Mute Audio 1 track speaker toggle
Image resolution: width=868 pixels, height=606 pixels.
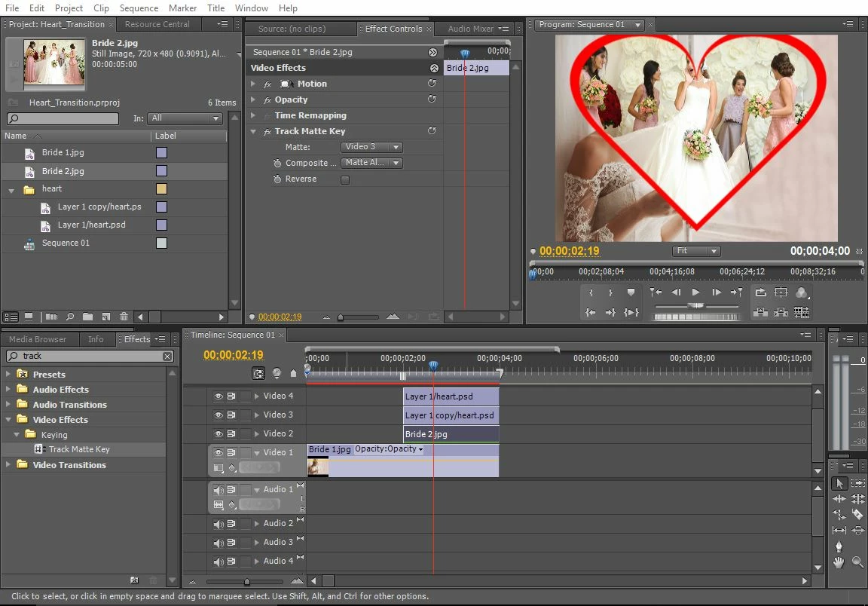(x=219, y=490)
